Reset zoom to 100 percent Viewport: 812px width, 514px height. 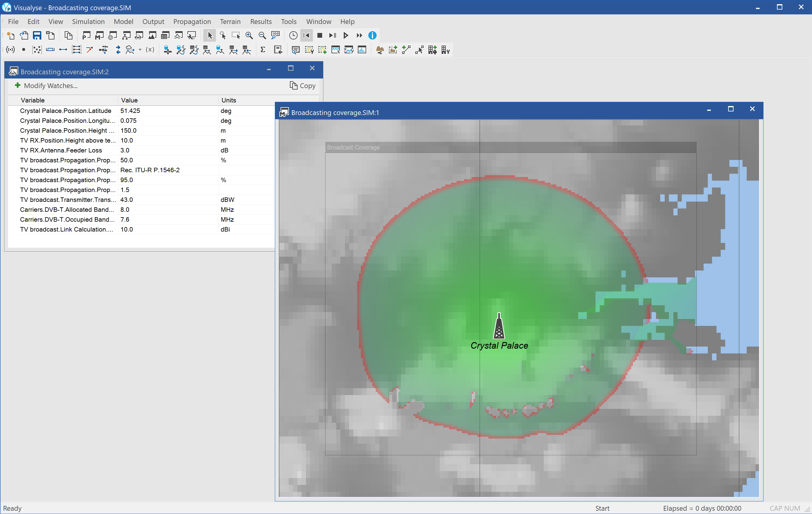coord(275,35)
